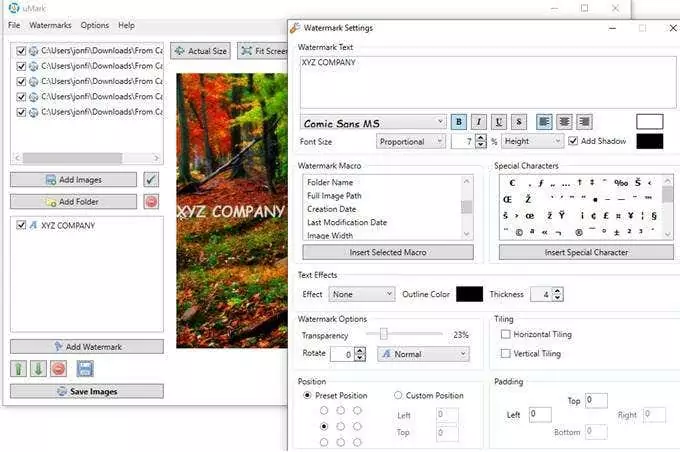
Task: Toggle bold text formatting
Action: pos(458,122)
